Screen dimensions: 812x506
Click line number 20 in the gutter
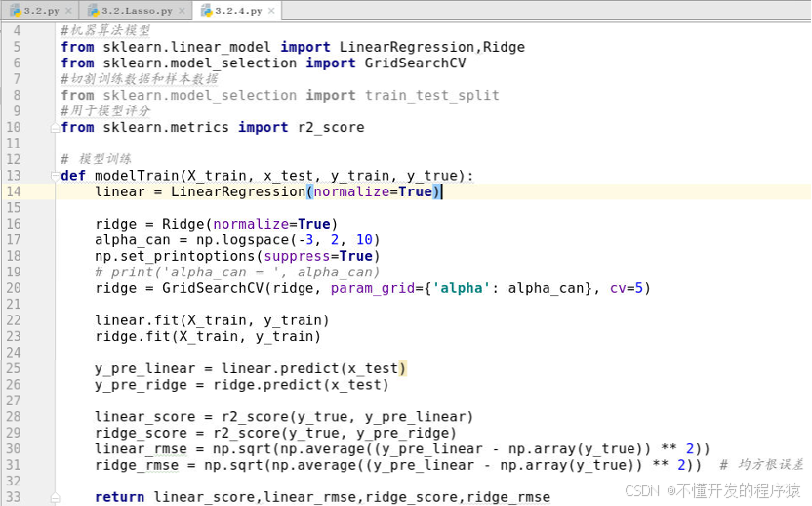pos(14,288)
